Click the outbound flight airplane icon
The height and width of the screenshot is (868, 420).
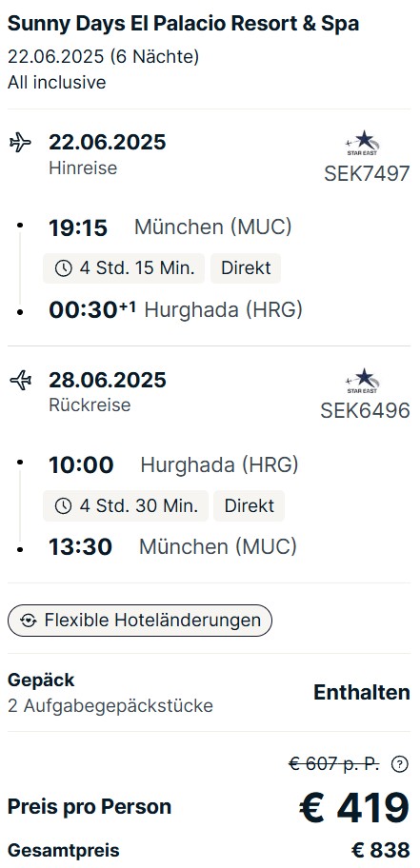point(21,143)
